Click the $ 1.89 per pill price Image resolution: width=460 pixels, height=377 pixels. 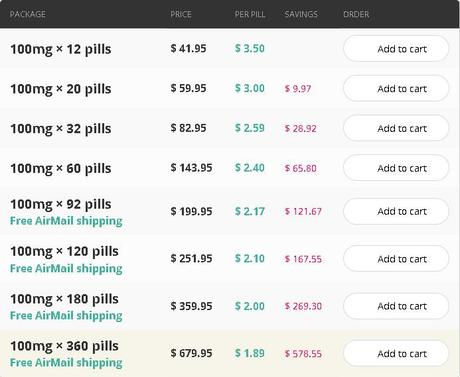click(250, 353)
